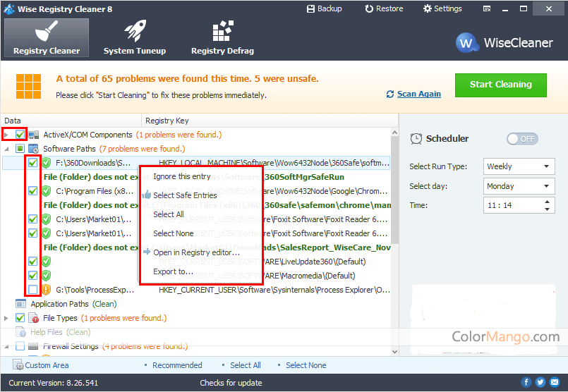The height and width of the screenshot is (392, 568).
Task: Open WiseCleaner Twitter page icon
Action: click(x=540, y=382)
